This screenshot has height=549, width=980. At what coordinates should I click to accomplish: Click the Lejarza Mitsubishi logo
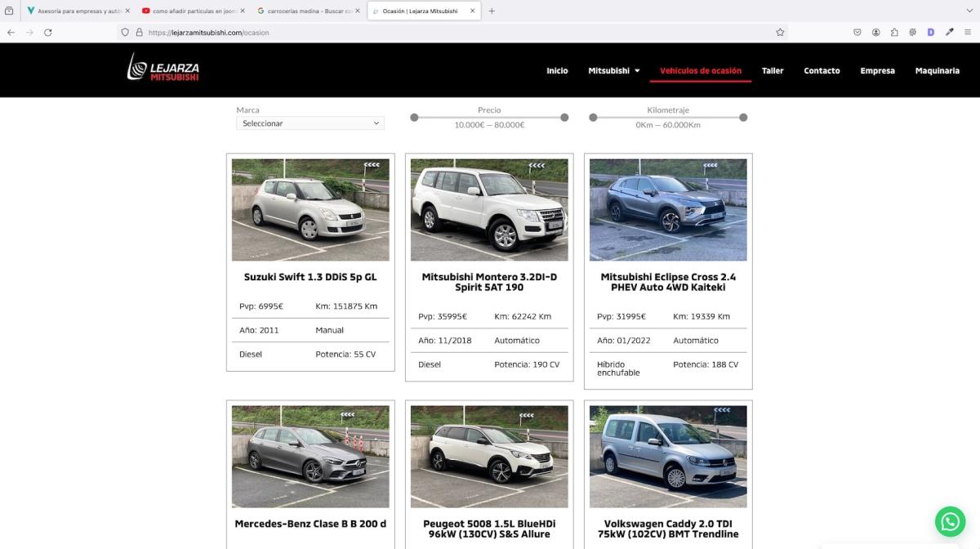[x=163, y=68]
